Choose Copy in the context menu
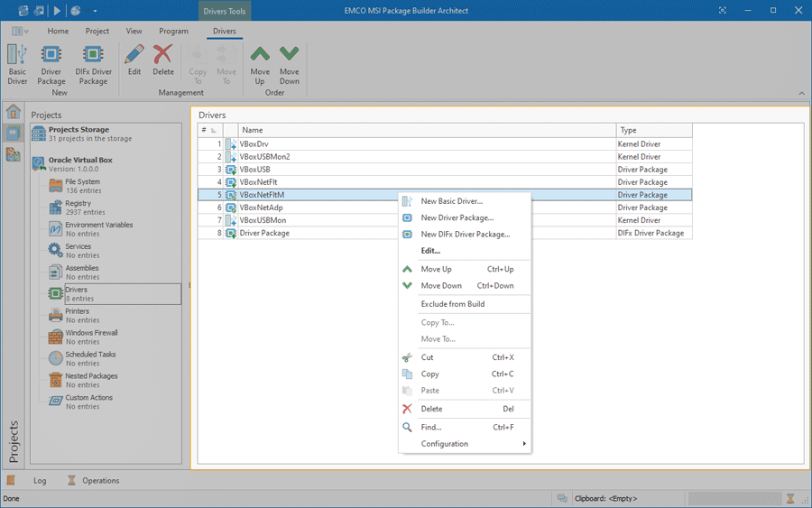 (x=465, y=374)
